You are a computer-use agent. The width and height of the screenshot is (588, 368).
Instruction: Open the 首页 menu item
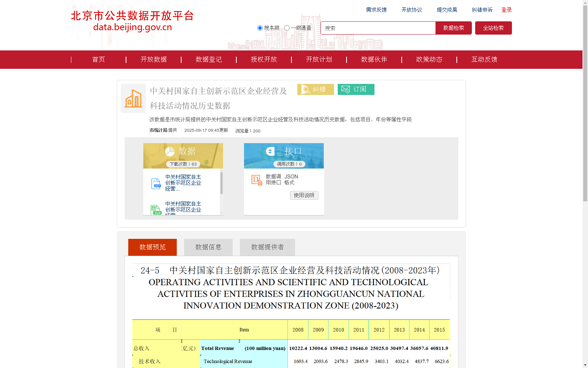click(98, 60)
